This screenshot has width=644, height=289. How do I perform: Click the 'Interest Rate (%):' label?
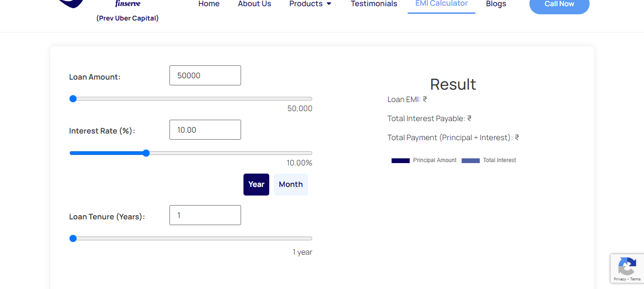[x=102, y=131]
